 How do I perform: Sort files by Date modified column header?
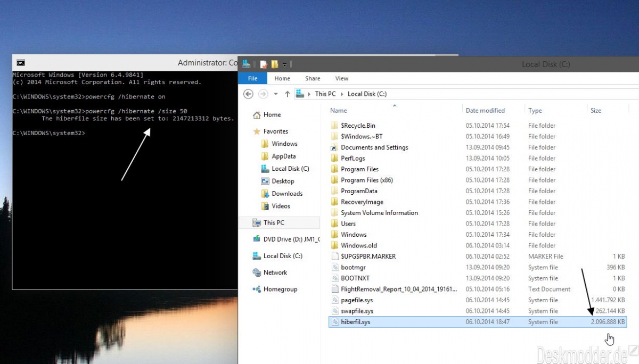tap(485, 111)
